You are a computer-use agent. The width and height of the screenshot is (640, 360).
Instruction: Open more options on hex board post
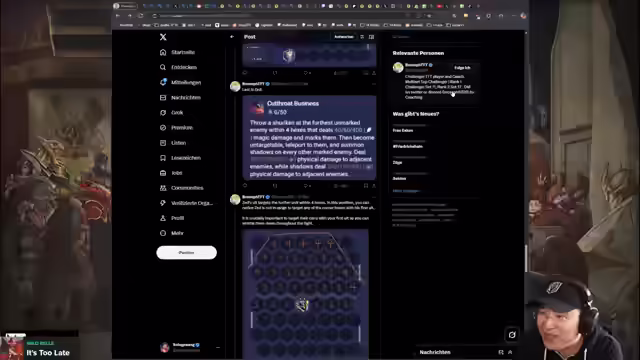click(x=373, y=197)
